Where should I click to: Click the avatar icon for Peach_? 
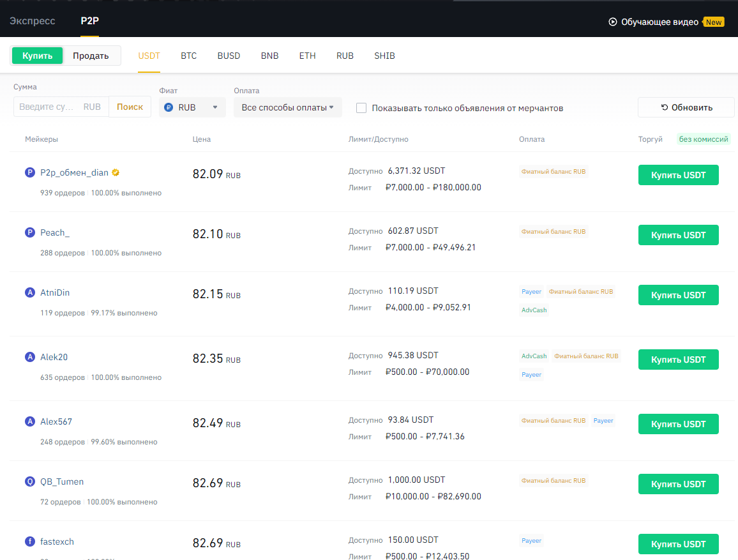(29, 232)
